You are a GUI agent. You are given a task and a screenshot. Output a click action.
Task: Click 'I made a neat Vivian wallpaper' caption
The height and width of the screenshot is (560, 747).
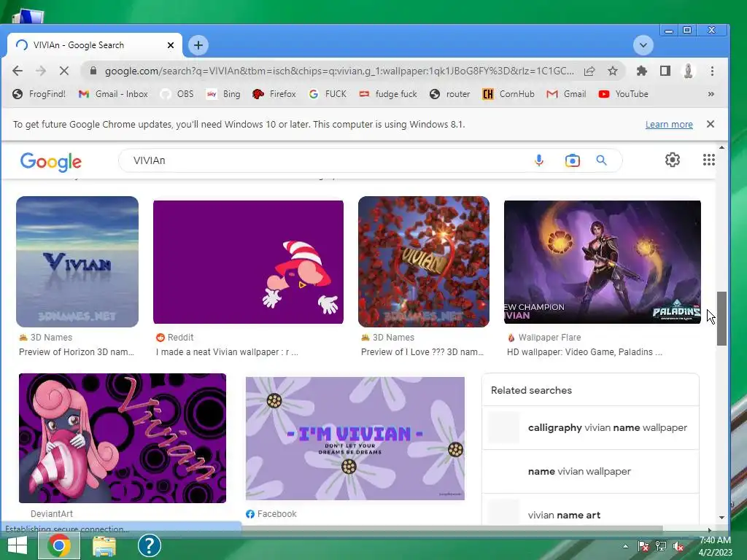(227, 352)
